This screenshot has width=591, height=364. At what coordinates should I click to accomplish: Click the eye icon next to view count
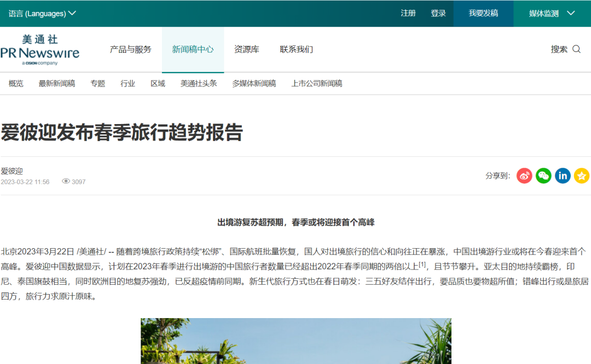65,181
